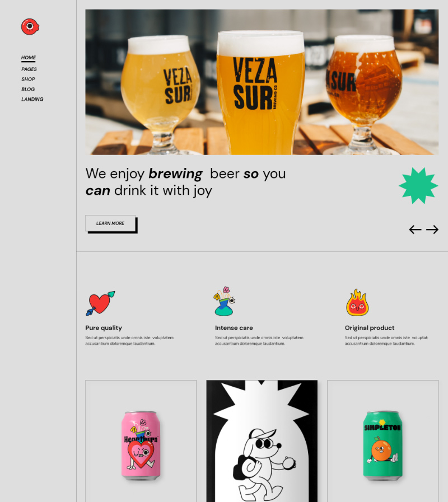Viewport: 448px width, 502px height.
Task: Advance slider with the right arrow
Action: pyautogui.click(x=432, y=229)
